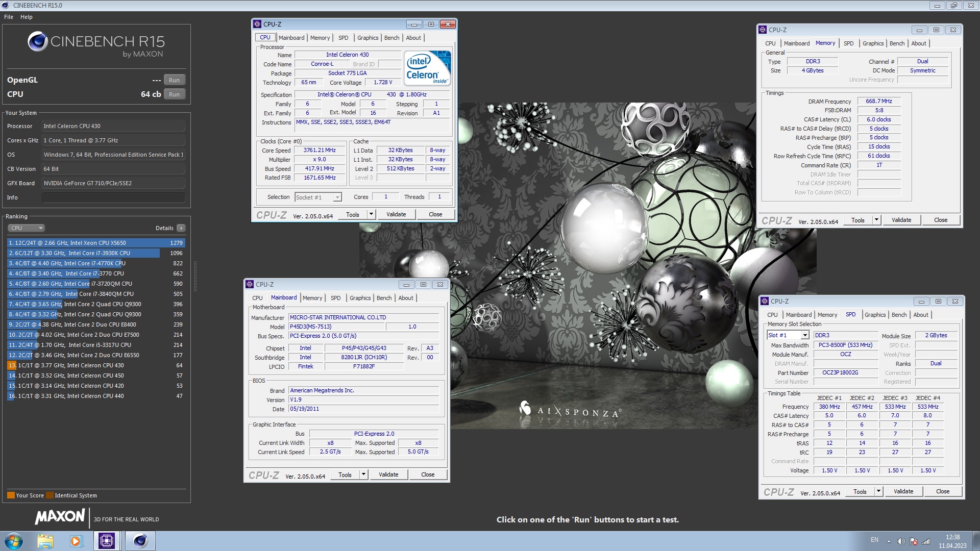
Task: Select Core i7-3930K ranking row
Action: [96, 253]
